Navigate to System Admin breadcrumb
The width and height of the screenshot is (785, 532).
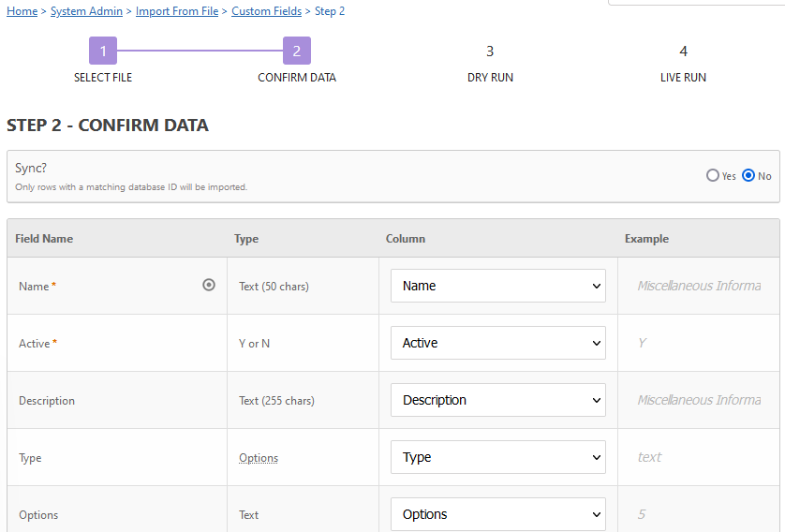click(86, 11)
